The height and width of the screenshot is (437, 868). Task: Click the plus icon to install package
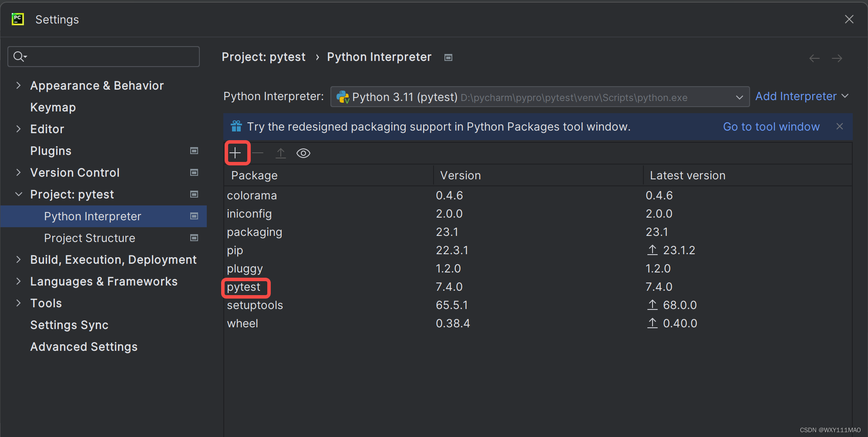pyautogui.click(x=235, y=153)
